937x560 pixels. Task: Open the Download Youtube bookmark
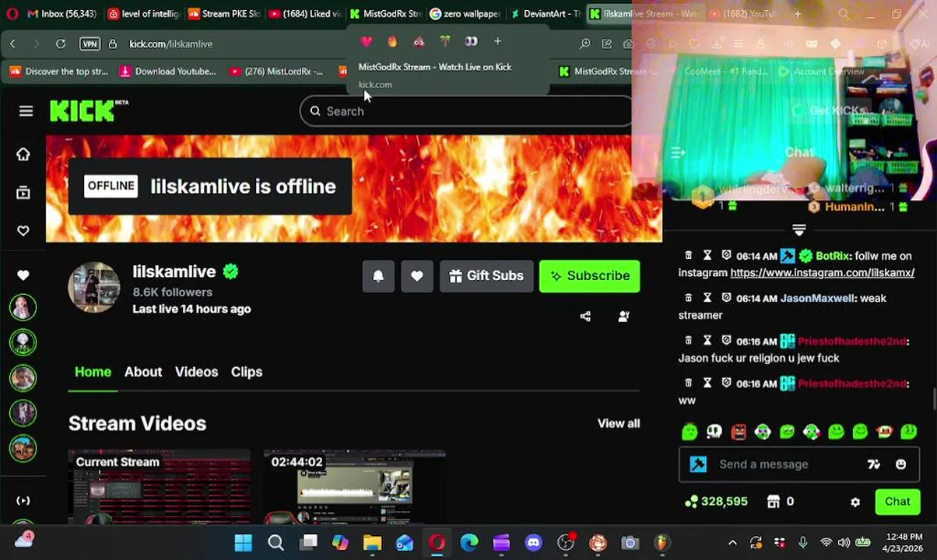pos(167,72)
